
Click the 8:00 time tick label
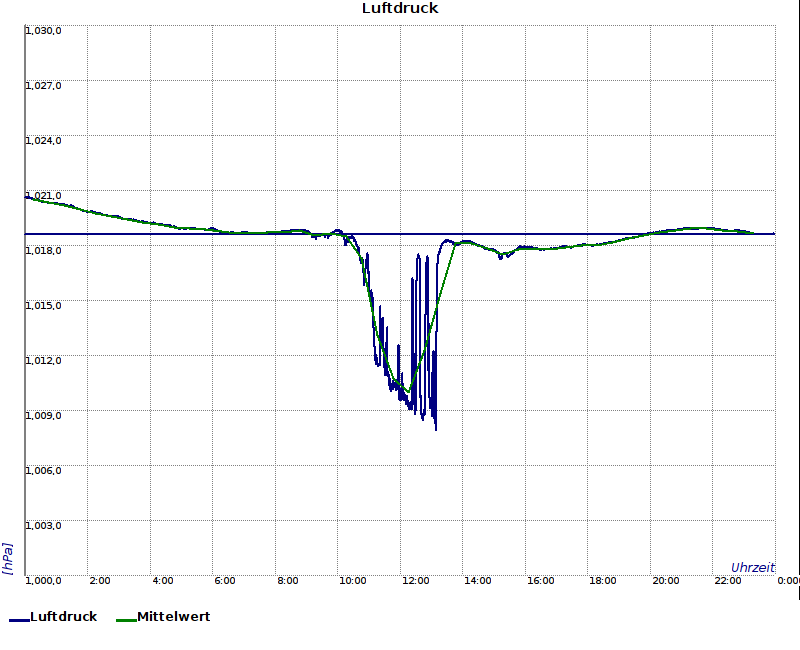click(x=288, y=581)
